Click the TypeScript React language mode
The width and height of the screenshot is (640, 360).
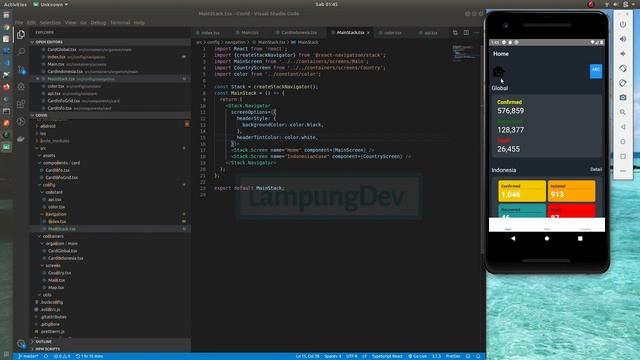(387, 356)
